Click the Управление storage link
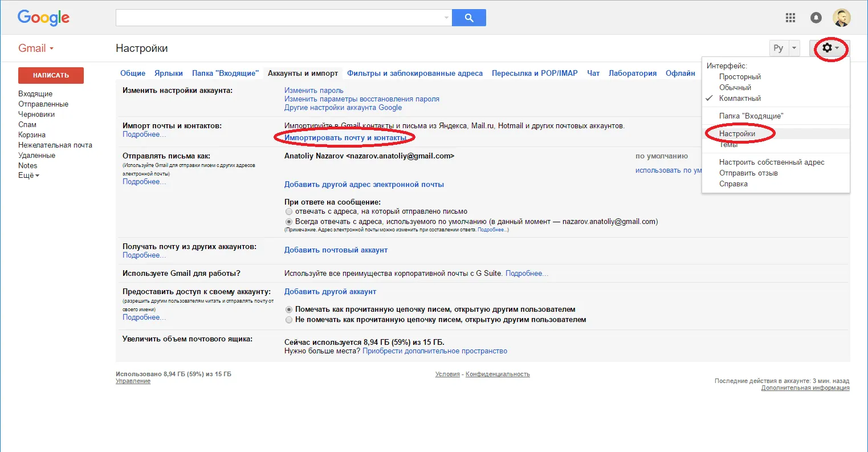The image size is (868, 452). pos(133,381)
